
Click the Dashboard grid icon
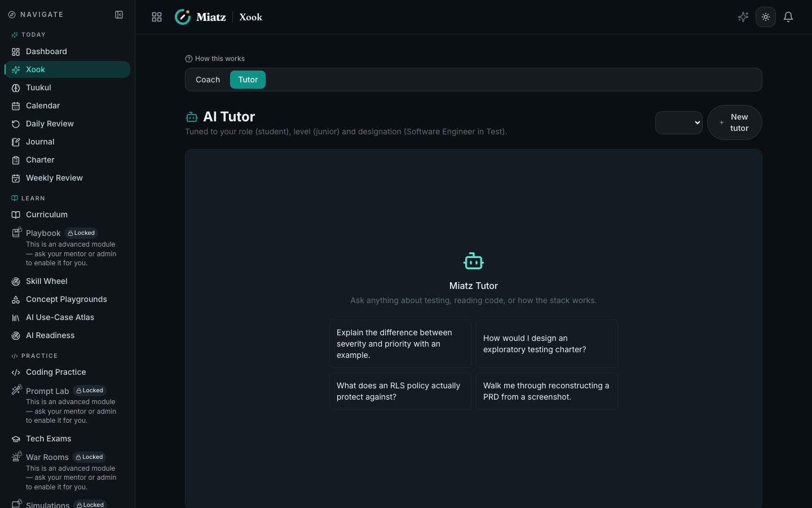click(16, 52)
